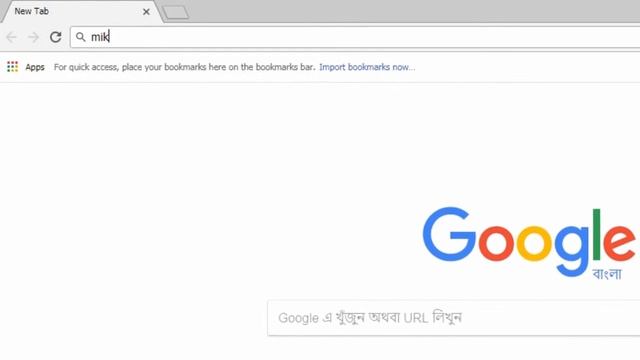Click the forward navigation arrow
This screenshot has width=640, height=360.
pyautogui.click(x=33, y=37)
